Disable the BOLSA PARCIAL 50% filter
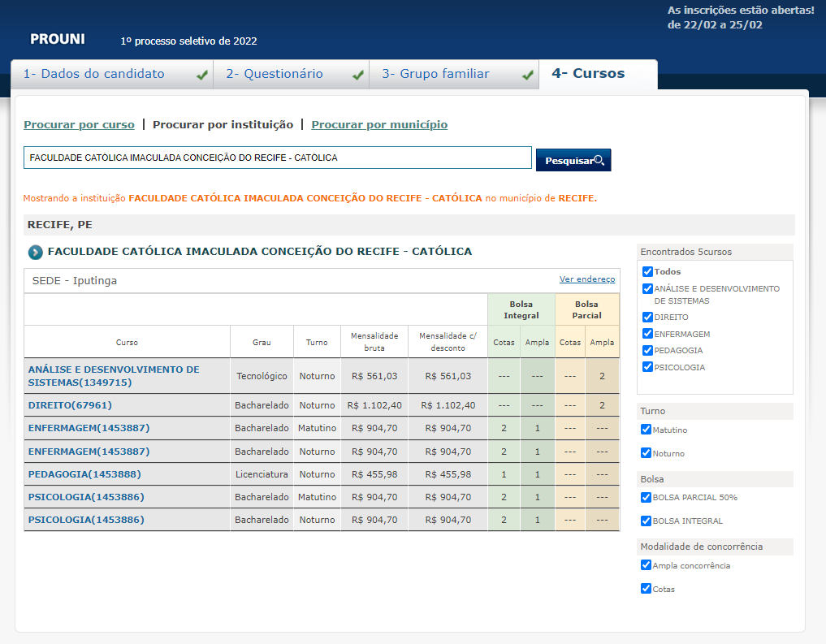 click(x=646, y=497)
